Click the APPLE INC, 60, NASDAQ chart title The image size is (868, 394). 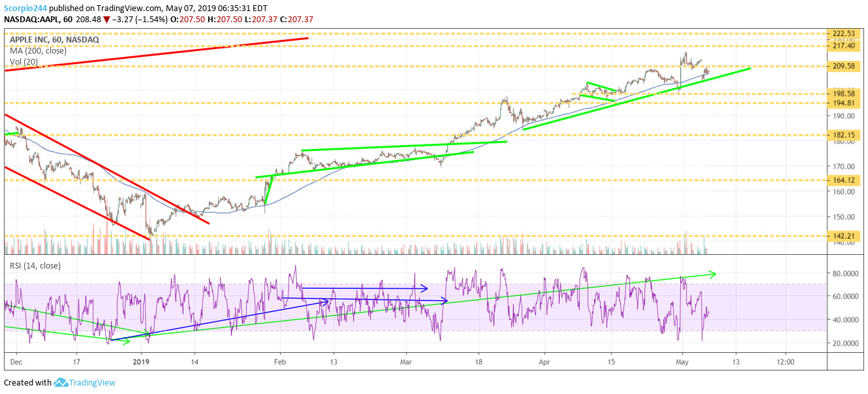click(x=54, y=39)
